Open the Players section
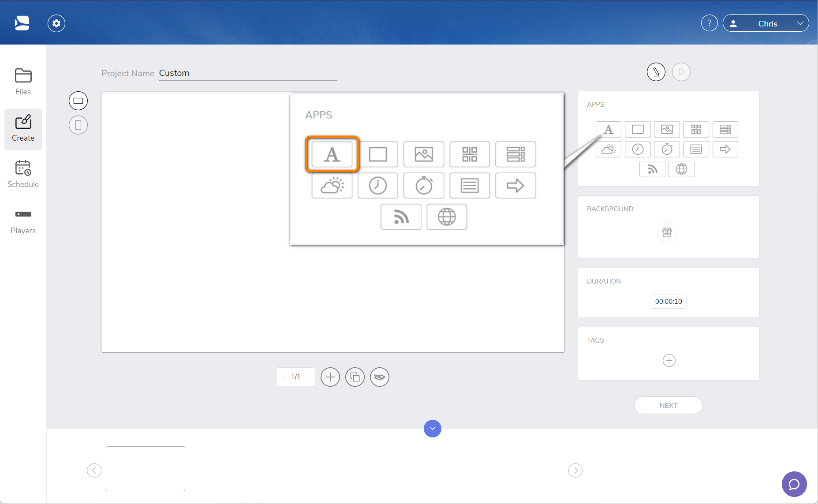The width and height of the screenshot is (818, 504). click(23, 221)
